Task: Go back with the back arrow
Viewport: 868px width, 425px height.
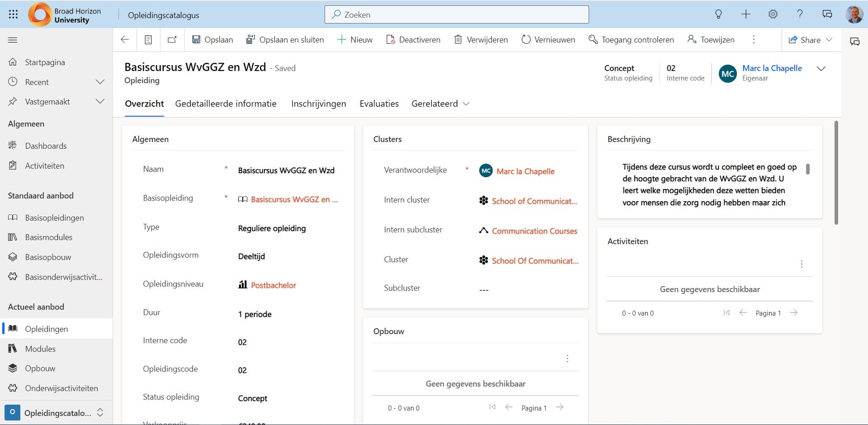Action: point(125,39)
